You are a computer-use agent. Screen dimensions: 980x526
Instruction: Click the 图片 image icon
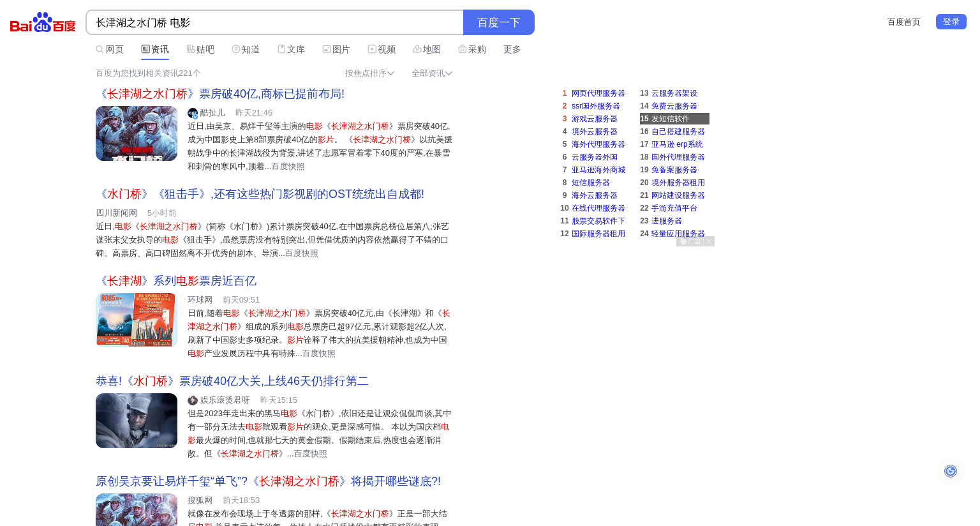[327, 49]
